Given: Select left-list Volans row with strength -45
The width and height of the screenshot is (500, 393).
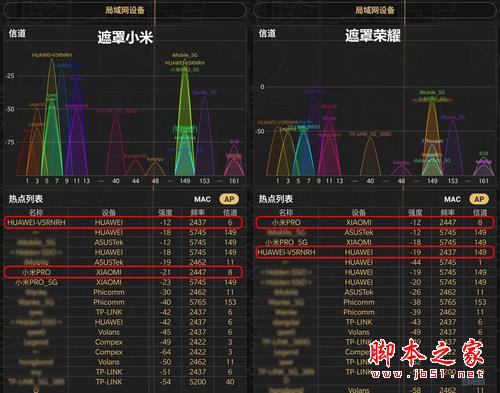Looking at the screenshot, I should [x=124, y=332].
